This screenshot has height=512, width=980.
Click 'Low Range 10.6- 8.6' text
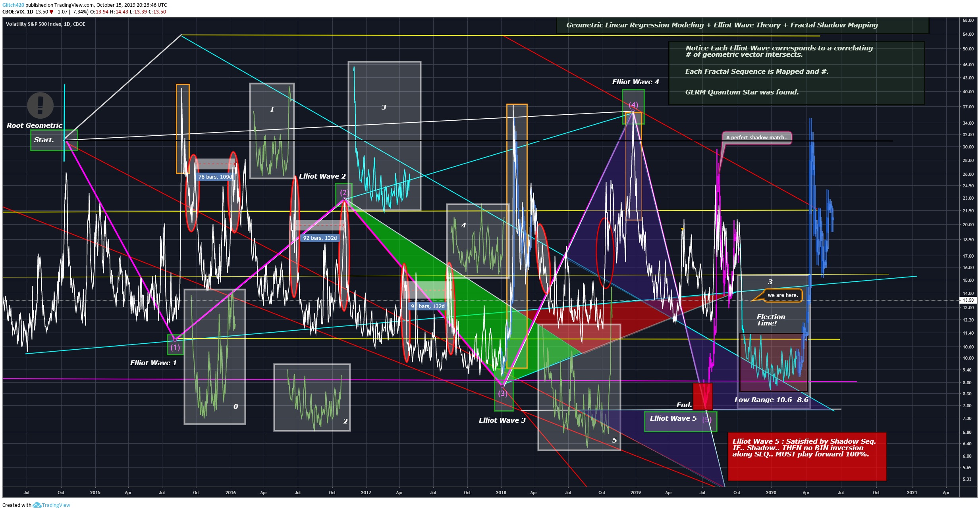click(x=771, y=400)
